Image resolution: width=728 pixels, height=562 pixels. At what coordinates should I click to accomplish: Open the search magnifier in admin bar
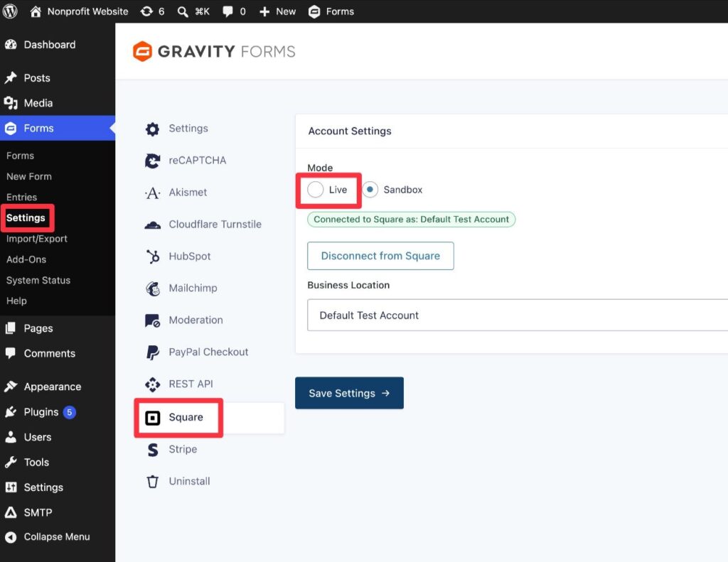[183, 11]
